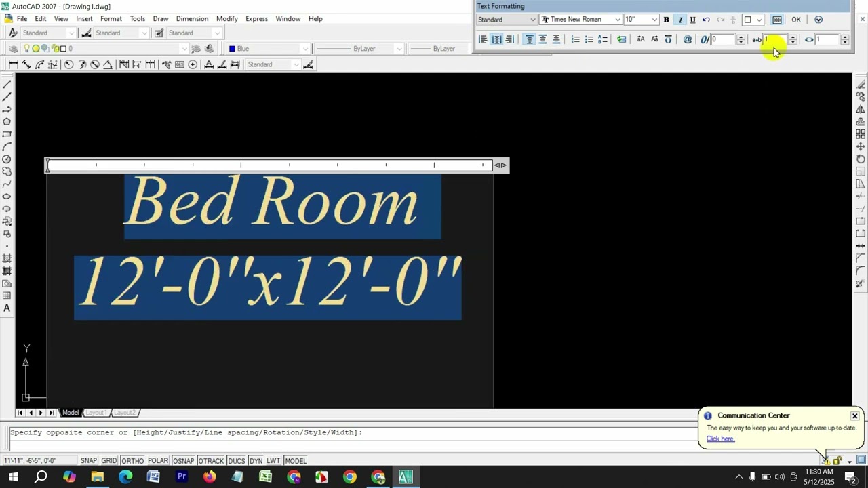Select the Aligned Dimension tool
Viewport: 868px width, 488px height.
click(x=26, y=64)
